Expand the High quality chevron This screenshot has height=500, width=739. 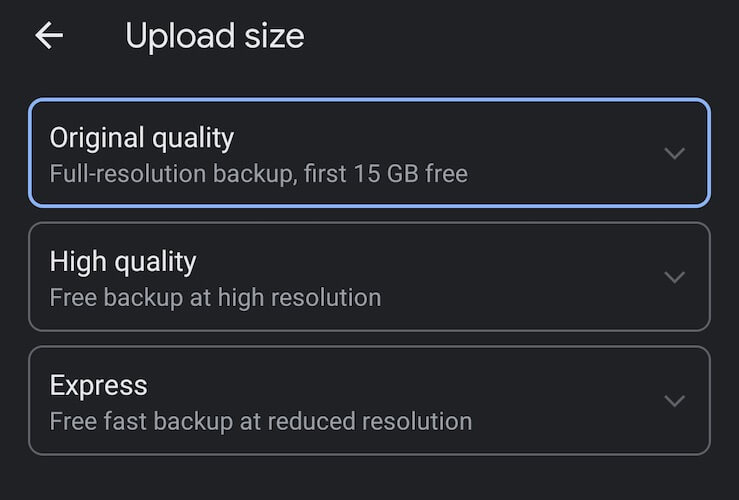(x=674, y=277)
